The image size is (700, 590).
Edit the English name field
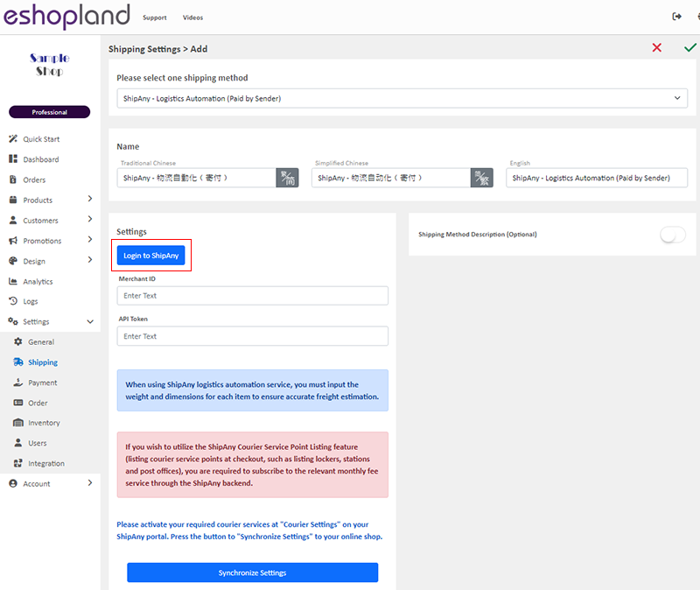pos(597,178)
